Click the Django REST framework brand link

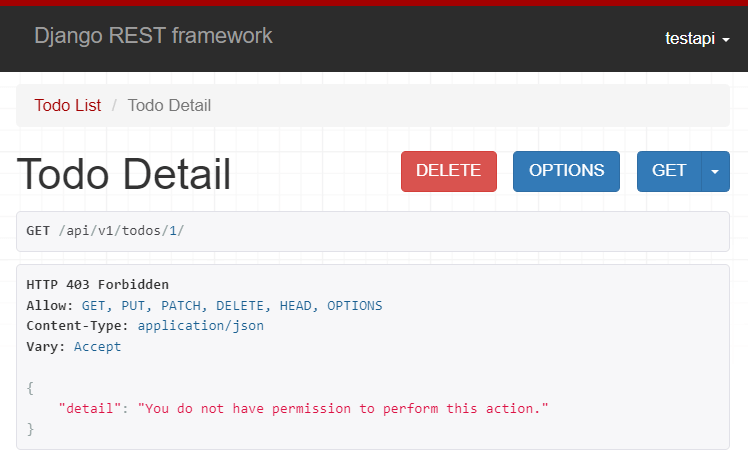(153, 36)
